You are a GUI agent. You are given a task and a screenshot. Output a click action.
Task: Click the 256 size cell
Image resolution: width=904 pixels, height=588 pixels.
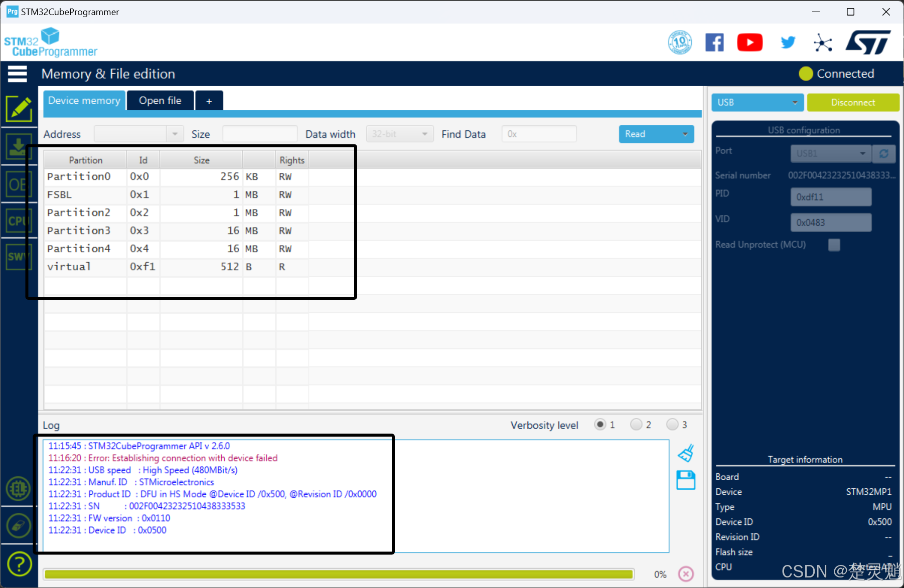201,176
